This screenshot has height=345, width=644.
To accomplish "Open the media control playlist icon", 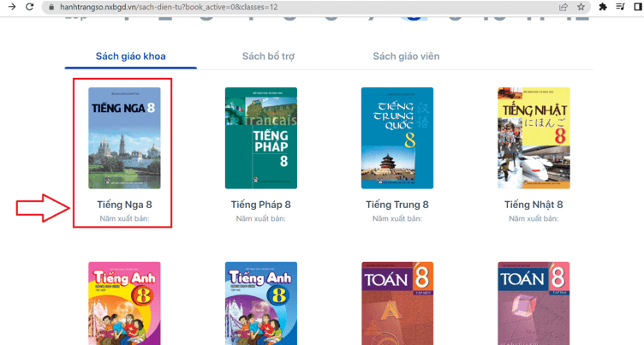I will 621,7.
